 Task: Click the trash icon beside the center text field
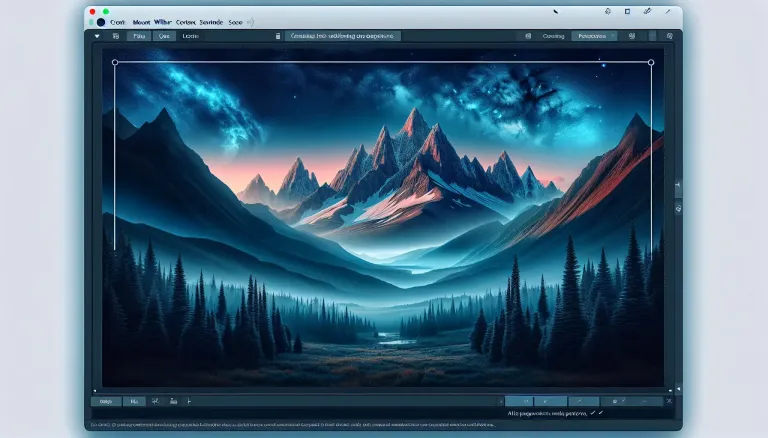point(277,35)
